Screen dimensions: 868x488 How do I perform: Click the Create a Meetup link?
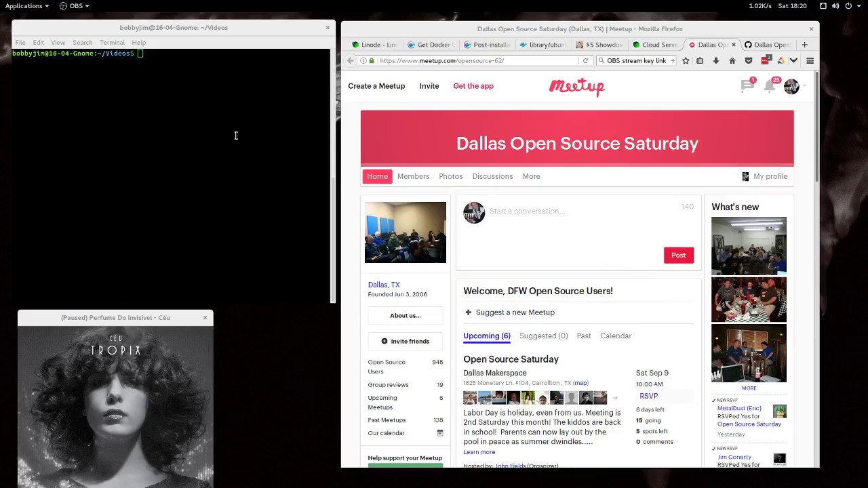coord(376,86)
